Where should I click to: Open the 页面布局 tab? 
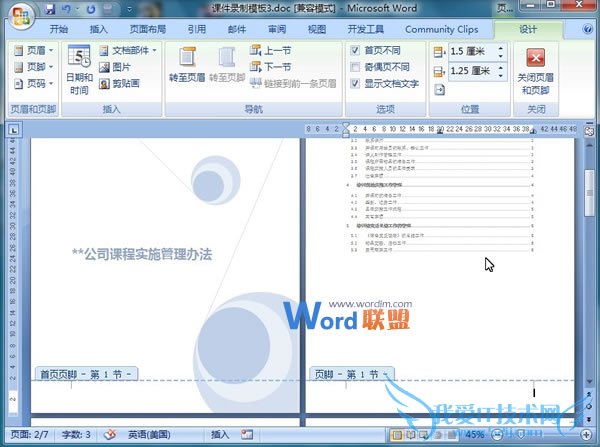pos(148,29)
